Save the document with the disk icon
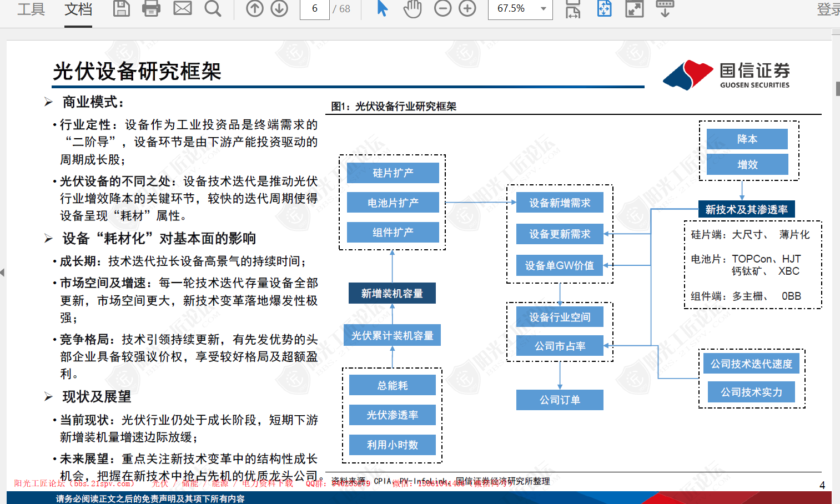The image size is (840, 504). [121, 8]
